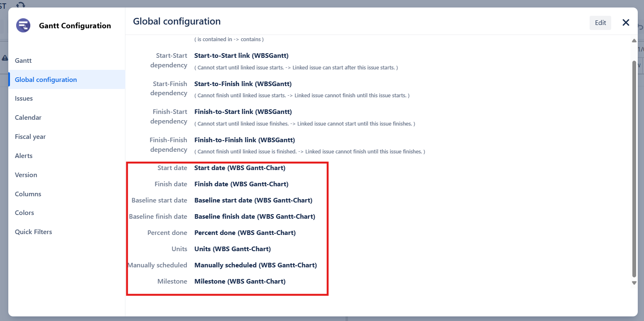644x321 pixels.
Task: Switch to Columns settings
Action: click(28, 194)
